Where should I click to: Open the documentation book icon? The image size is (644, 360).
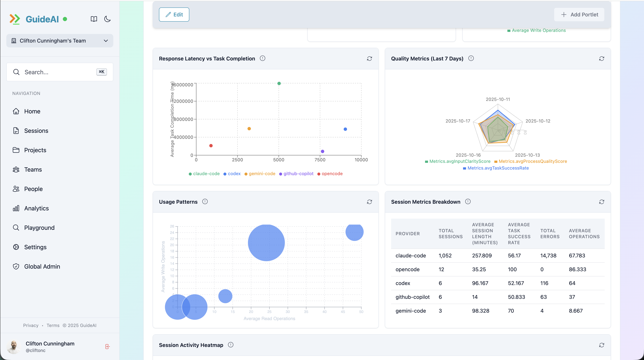pyautogui.click(x=94, y=19)
